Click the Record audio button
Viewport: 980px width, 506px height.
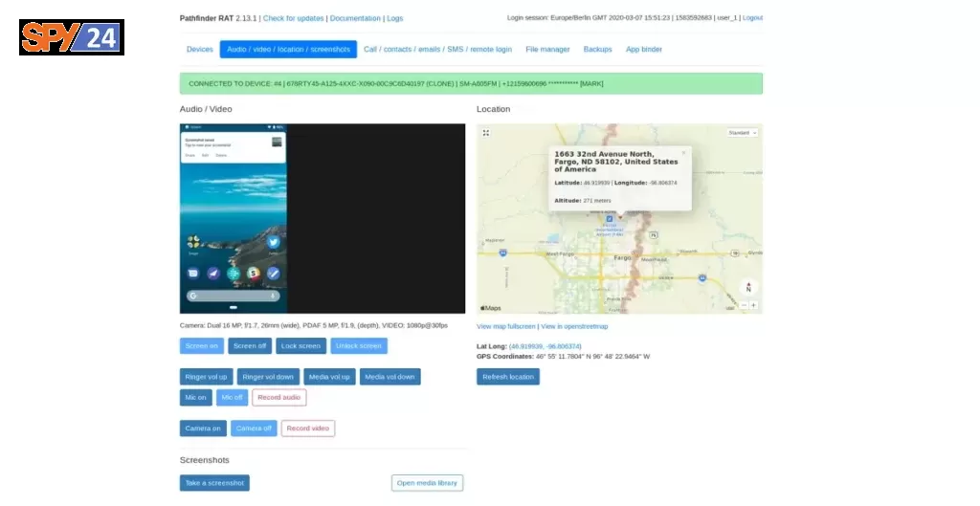[x=279, y=397]
